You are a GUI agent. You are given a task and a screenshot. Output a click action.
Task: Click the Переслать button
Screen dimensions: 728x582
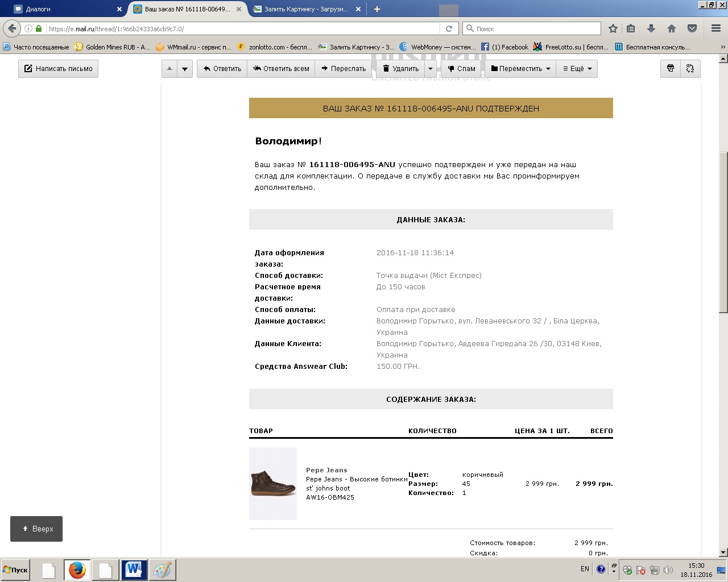[344, 69]
